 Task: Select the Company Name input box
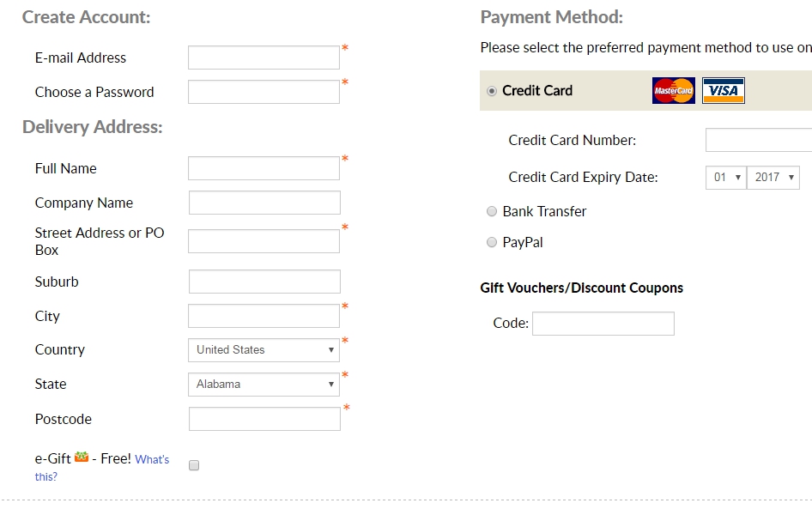click(x=264, y=203)
